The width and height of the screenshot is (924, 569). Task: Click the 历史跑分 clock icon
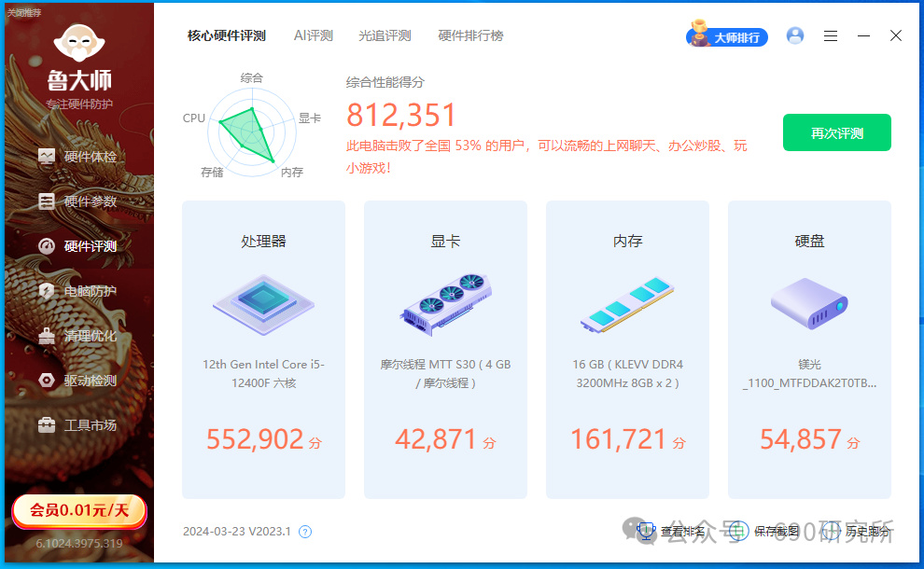831,532
